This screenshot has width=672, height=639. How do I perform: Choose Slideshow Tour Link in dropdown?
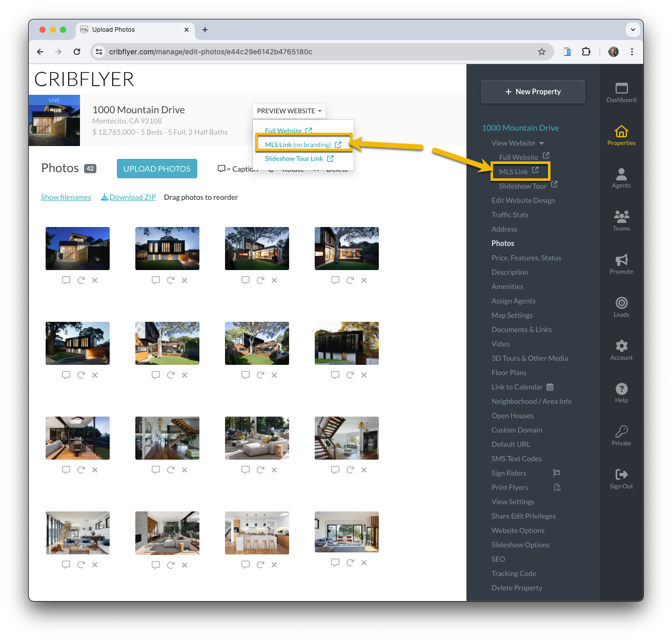coord(299,159)
